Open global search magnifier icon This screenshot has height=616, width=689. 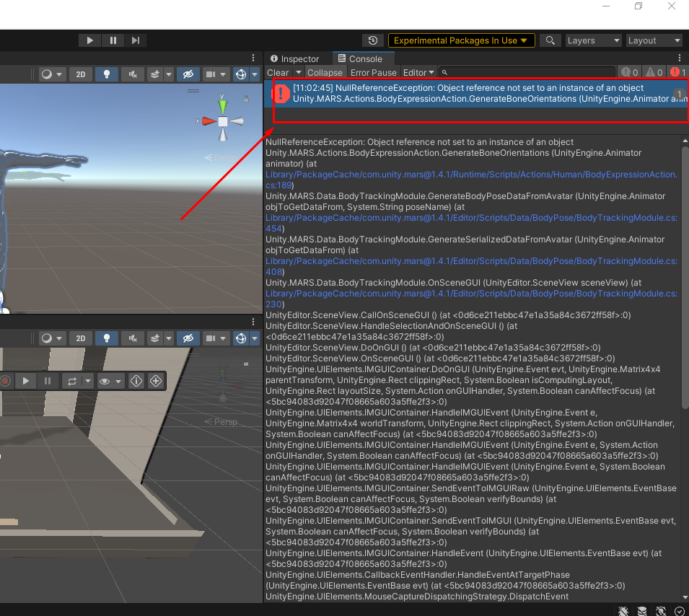[550, 40]
